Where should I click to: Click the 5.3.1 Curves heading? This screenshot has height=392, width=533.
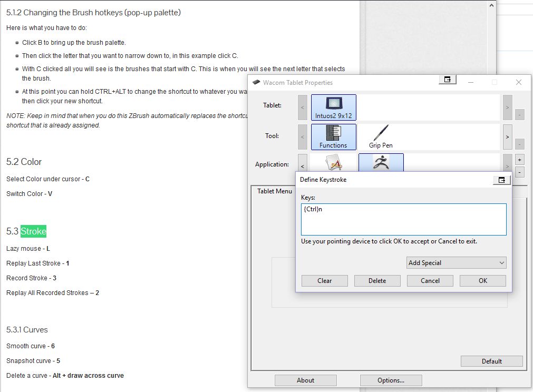coord(27,330)
